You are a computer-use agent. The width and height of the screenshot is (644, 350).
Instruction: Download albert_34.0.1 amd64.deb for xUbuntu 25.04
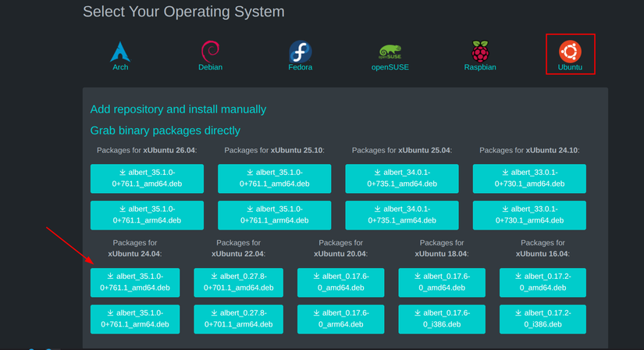coord(402,178)
